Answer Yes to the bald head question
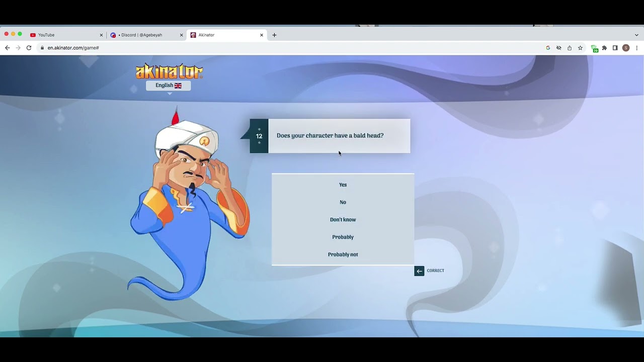This screenshot has height=362, width=644. [x=343, y=185]
